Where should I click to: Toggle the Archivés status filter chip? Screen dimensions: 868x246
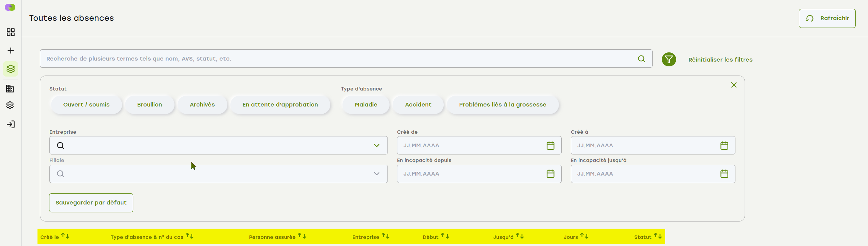(x=202, y=105)
